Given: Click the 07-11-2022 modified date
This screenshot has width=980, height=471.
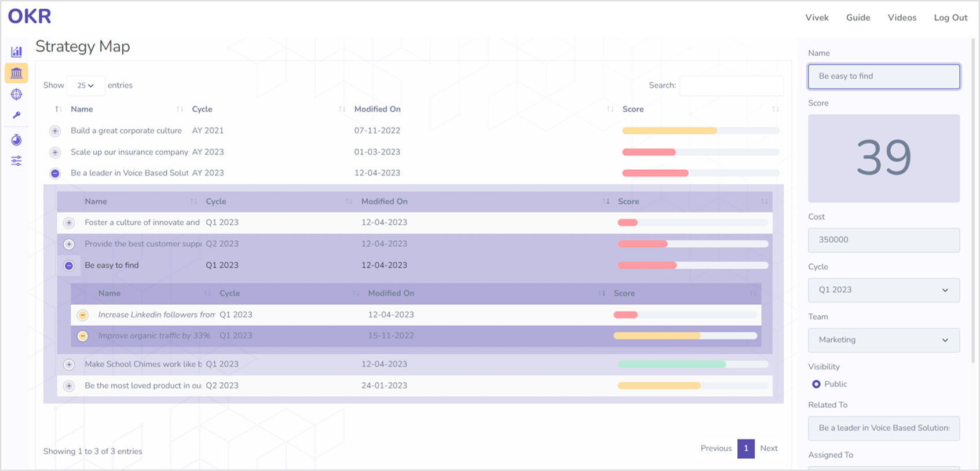Looking at the screenshot, I should click(377, 131).
